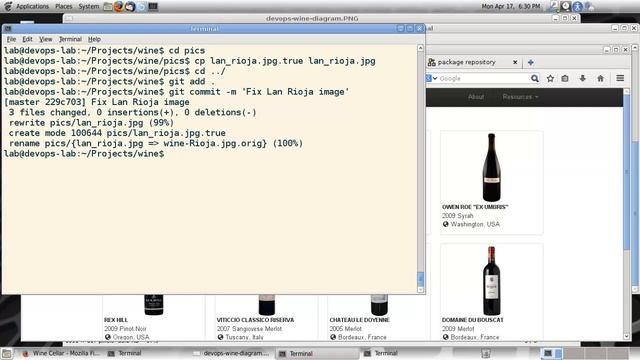Image resolution: width=640 pixels, height=360 pixels.
Task: Close the 'package repository' tab
Action: tap(515, 62)
